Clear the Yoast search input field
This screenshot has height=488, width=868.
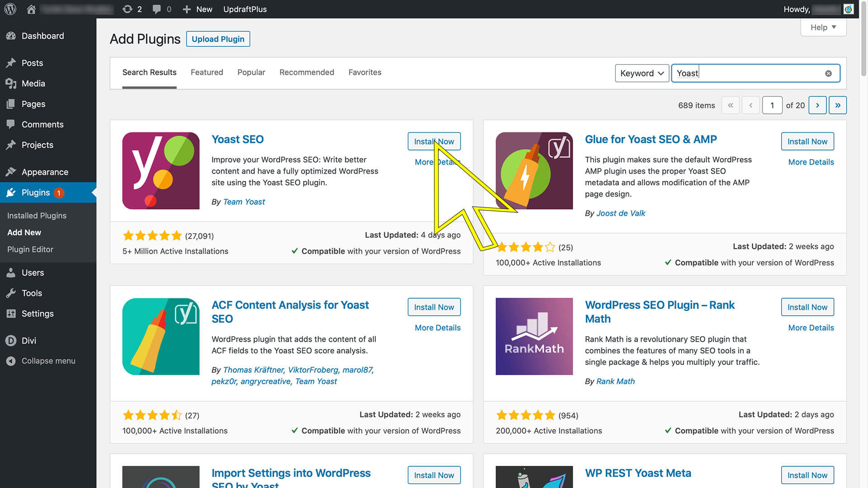[x=828, y=73]
